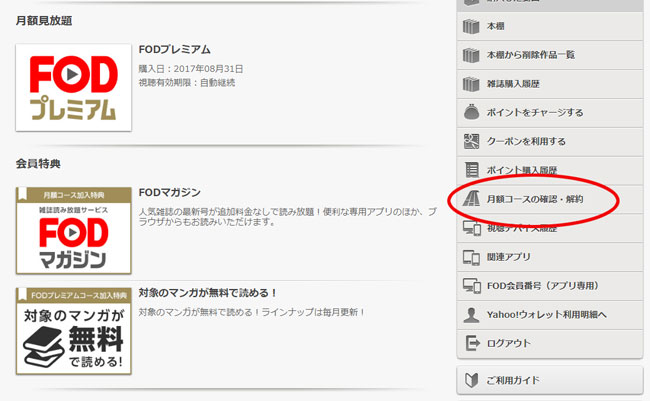Click the FODプレミアム logo thumbnail
The height and width of the screenshot is (401, 650).
pyautogui.click(x=74, y=87)
